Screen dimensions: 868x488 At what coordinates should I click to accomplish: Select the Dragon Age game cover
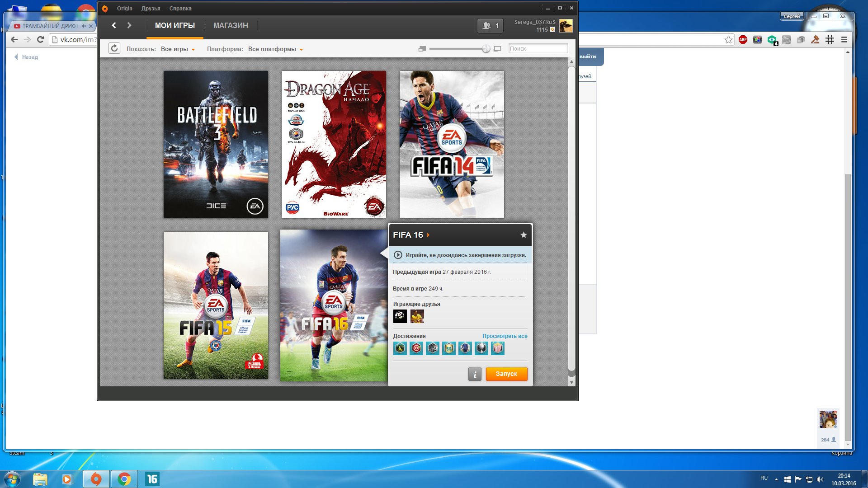click(x=334, y=145)
